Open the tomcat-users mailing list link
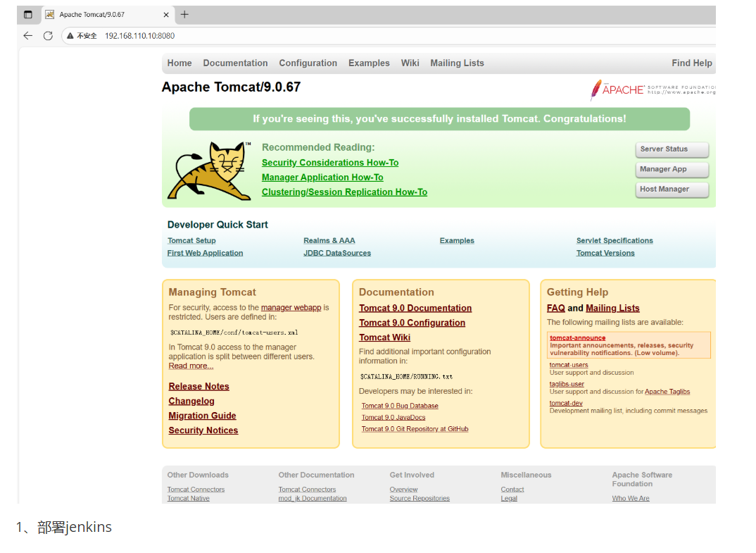 coord(569,366)
